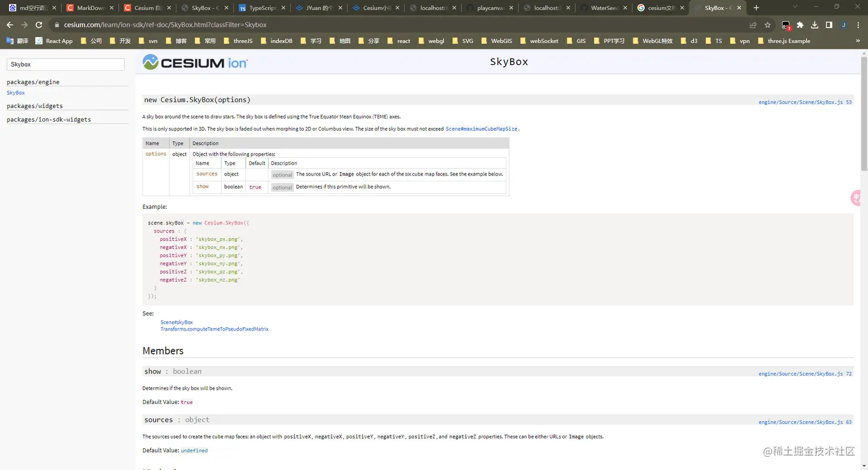Expand the webgl bookmark folder

pos(431,41)
